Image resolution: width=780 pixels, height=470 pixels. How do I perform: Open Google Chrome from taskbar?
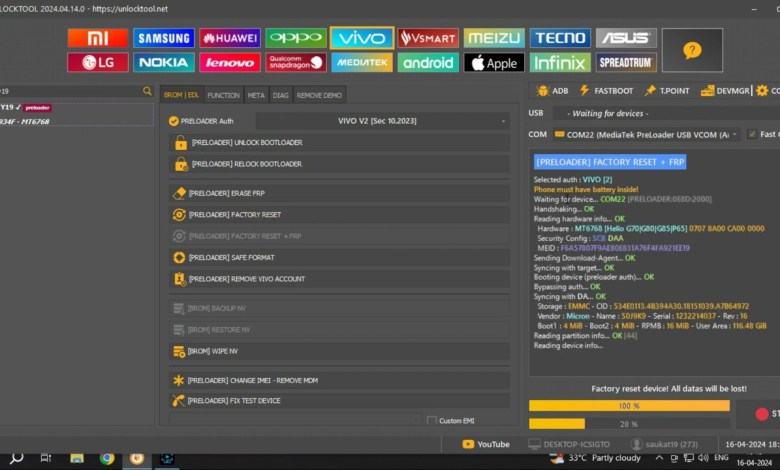click(x=106, y=458)
